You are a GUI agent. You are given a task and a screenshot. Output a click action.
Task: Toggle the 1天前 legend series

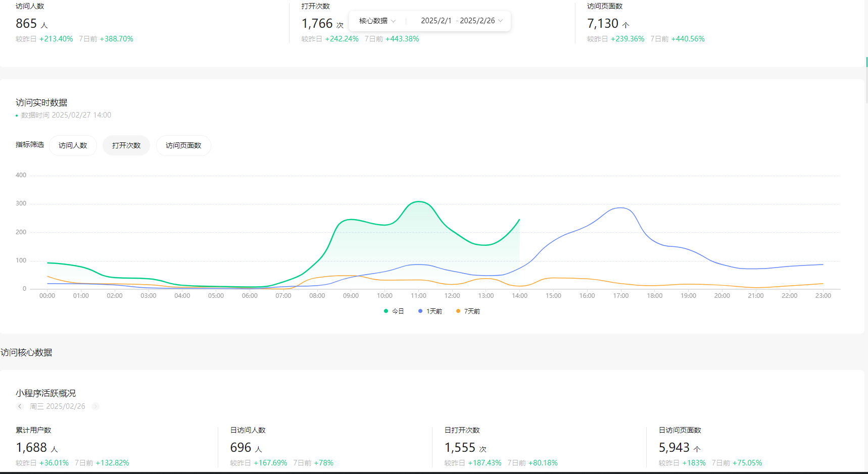pos(430,311)
